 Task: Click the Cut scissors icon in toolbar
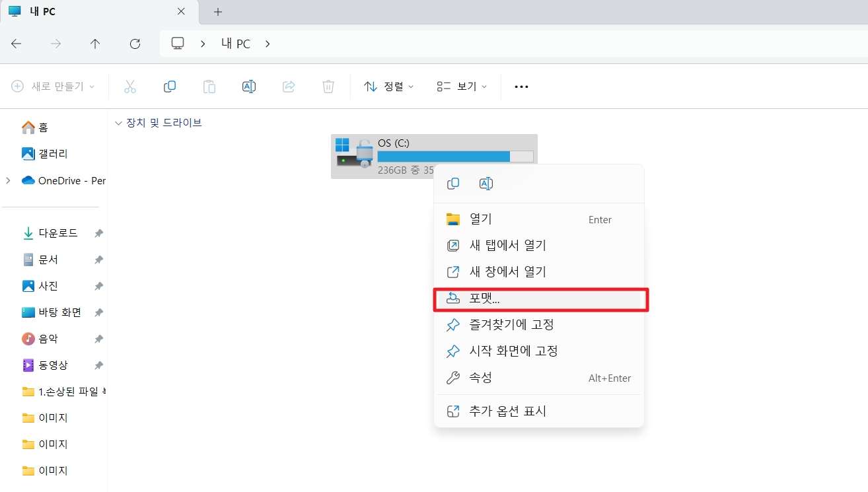click(130, 87)
